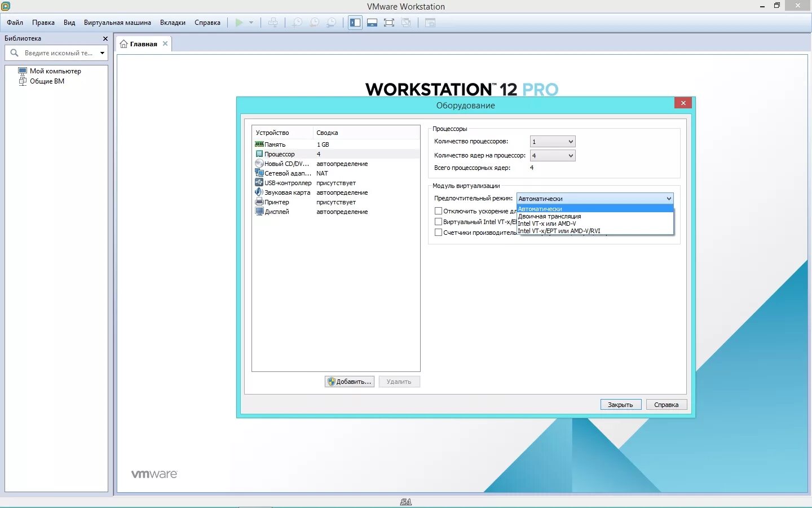The image size is (812, 508).
Task: Click the VMware app icon in title bar
Action: tap(6, 6)
